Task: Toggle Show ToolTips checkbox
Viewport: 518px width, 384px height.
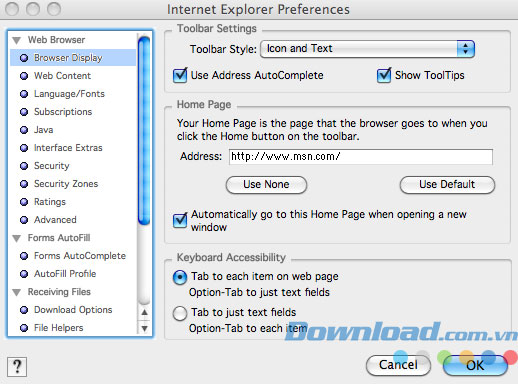Action: [x=384, y=75]
